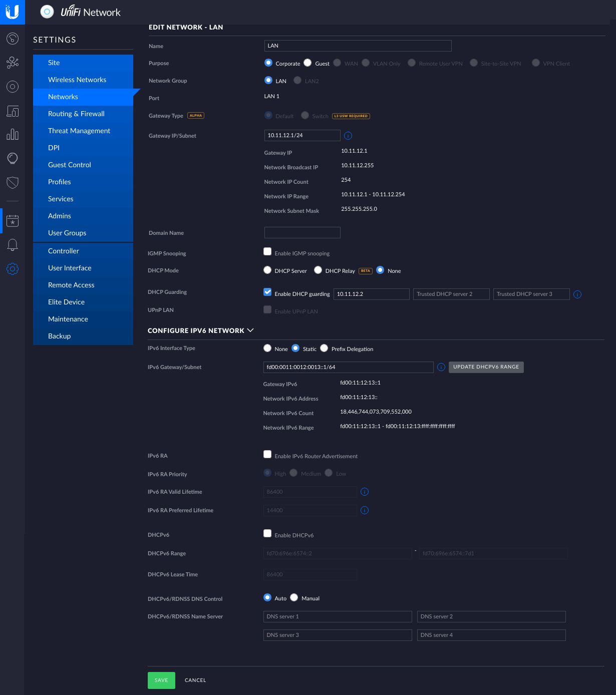Select DHCP Relay mode

318,270
